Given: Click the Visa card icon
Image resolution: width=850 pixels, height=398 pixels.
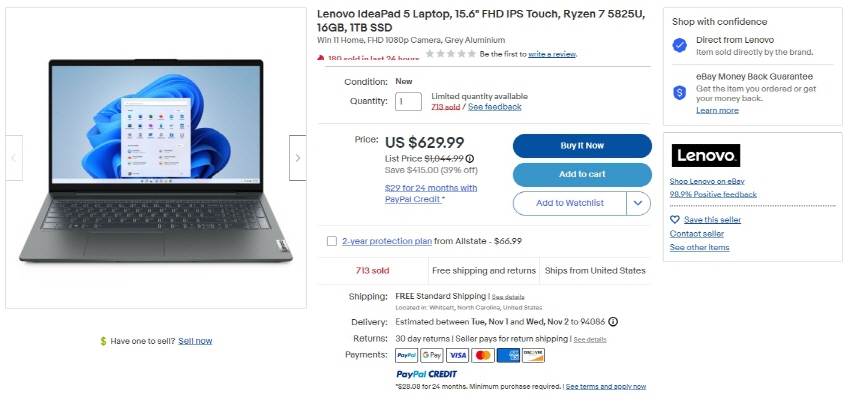Looking at the screenshot, I should click(458, 355).
